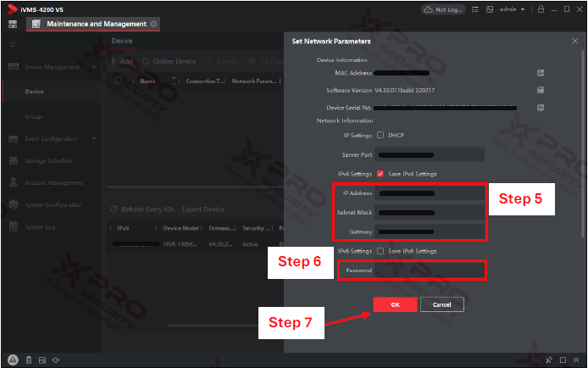Click the Set Network Parameters vertical scrollbar

coord(583,144)
